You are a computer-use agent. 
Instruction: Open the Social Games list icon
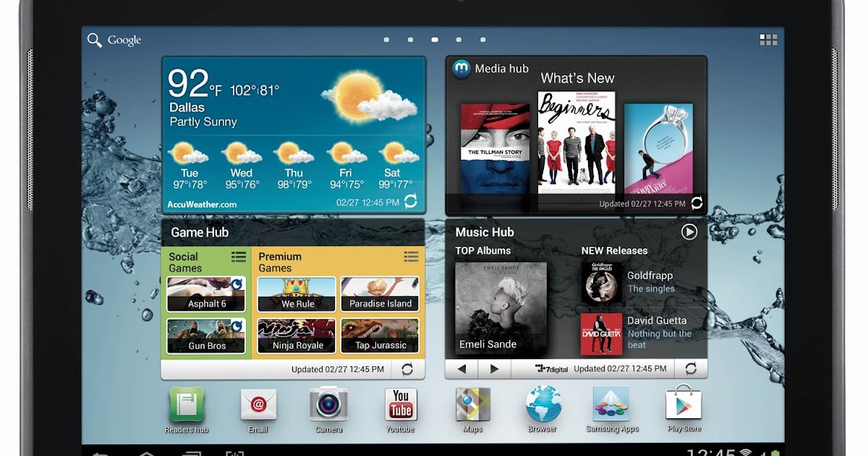tap(239, 257)
